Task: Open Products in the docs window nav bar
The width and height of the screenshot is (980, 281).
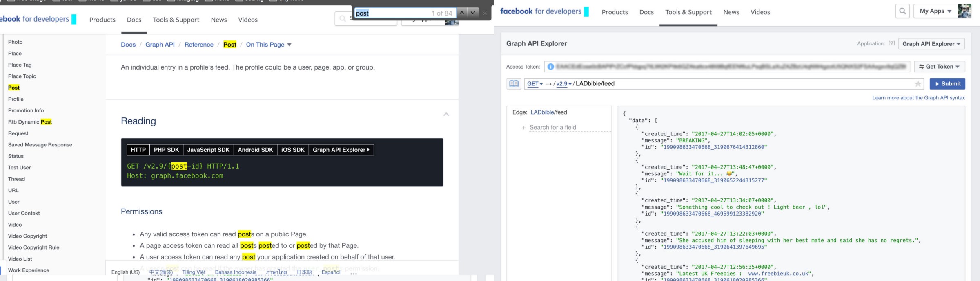Action: pos(102,20)
